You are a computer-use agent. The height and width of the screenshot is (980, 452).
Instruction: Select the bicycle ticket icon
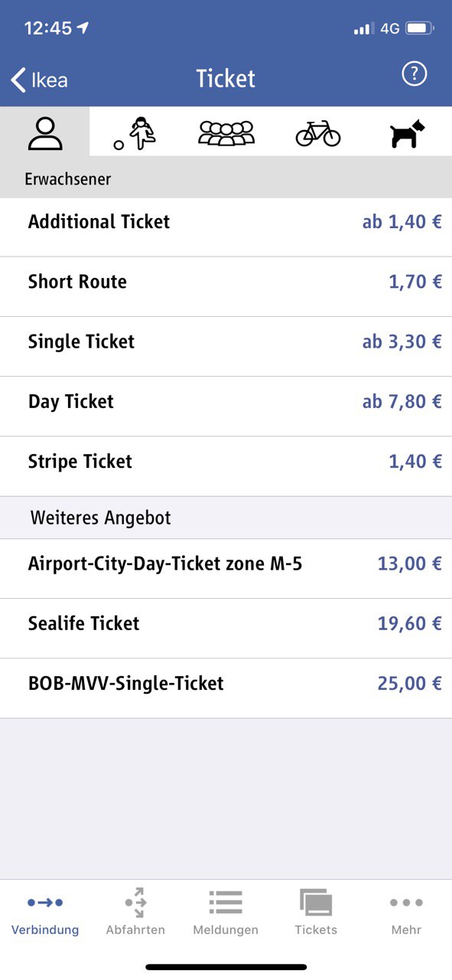pyautogui.click(x=317, y=133)
